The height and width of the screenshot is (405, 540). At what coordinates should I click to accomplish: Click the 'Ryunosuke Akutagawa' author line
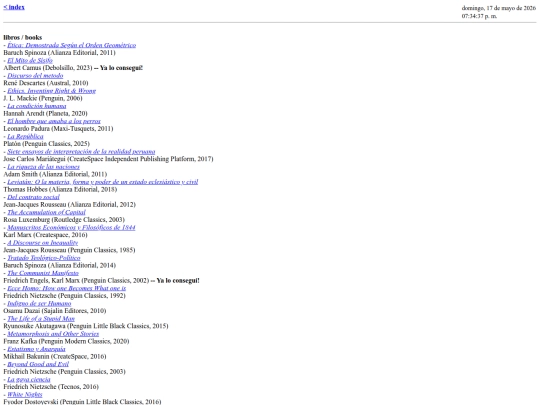pos(86,326)
